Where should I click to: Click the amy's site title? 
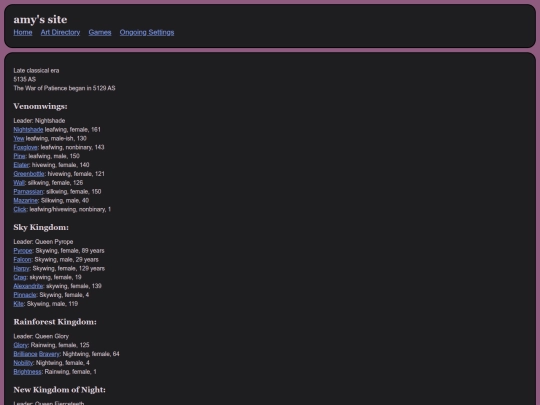(40, 19)
